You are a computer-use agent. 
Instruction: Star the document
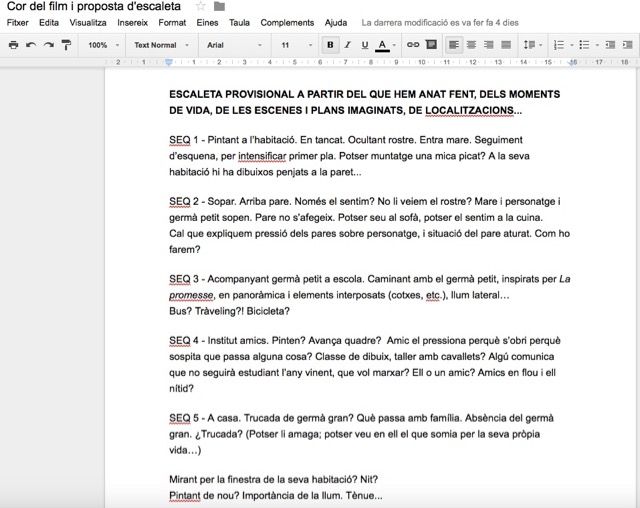[200, 6]
